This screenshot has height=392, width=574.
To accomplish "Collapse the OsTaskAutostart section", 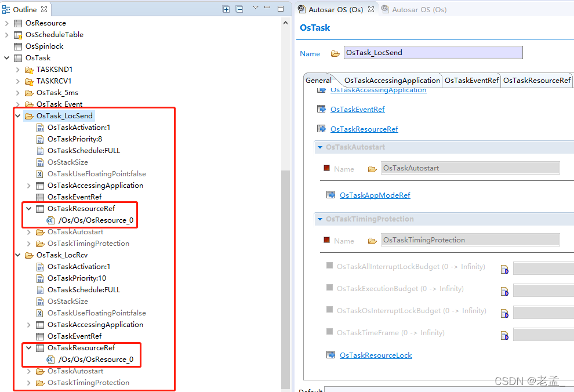I will (320, 147).
